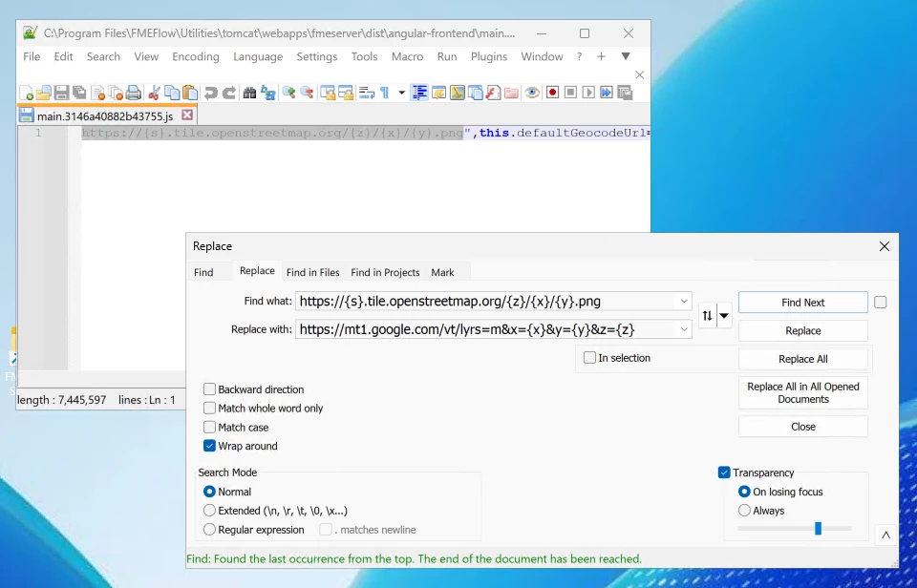This screenshot has width=917, height=588.
Task: Click the Replace All button
Action: pos(803,359)
